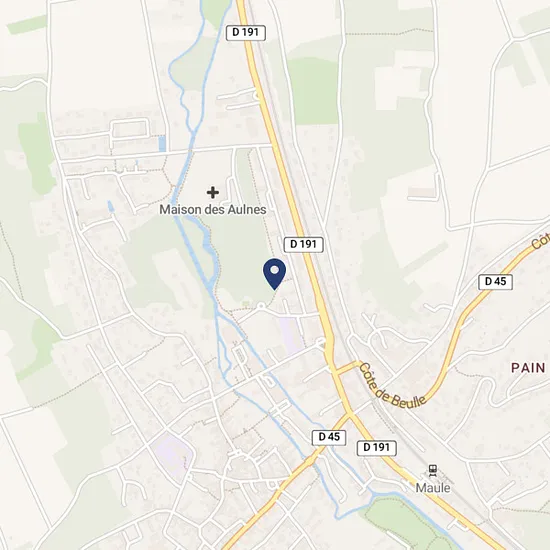Screen dimensions: 550x550
Task: Select the small green square left of the roundabout below the pin
Action: pos(246,303)
